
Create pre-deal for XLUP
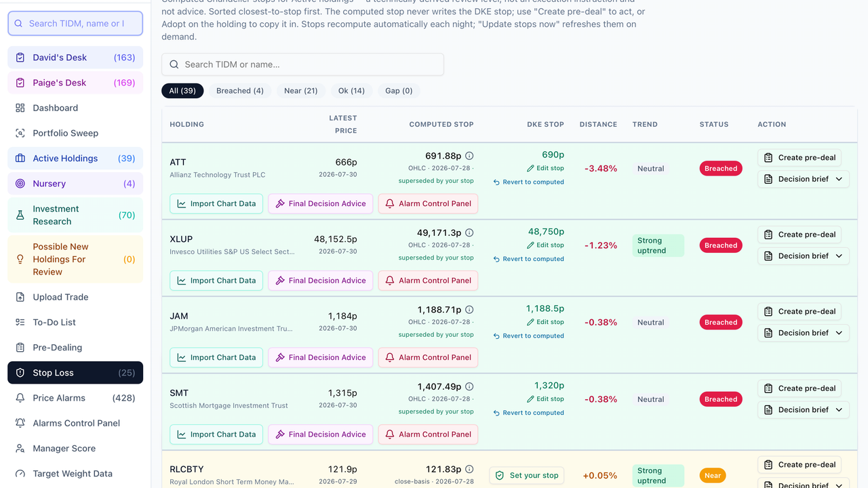point(800,235)
